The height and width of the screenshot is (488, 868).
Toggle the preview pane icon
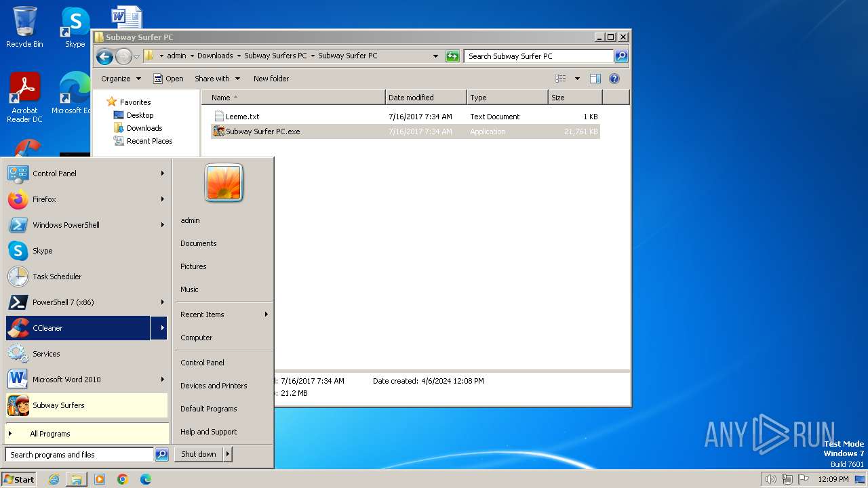(595, 79)
